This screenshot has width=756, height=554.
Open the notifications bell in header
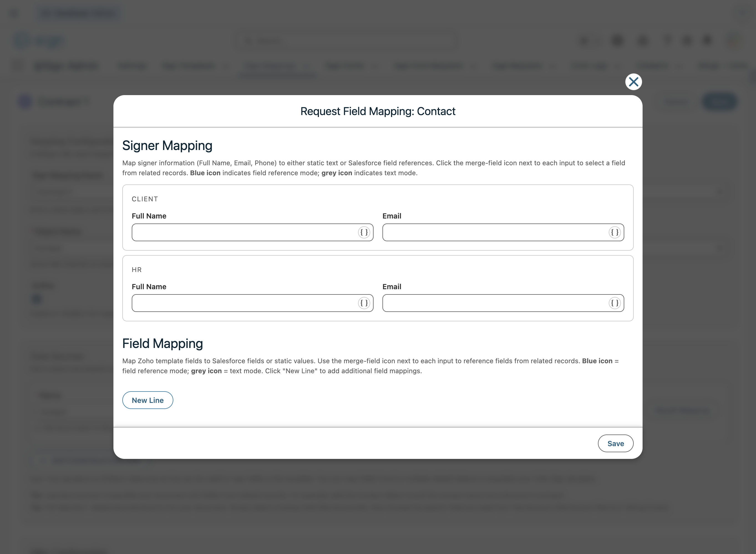(707, 40)
